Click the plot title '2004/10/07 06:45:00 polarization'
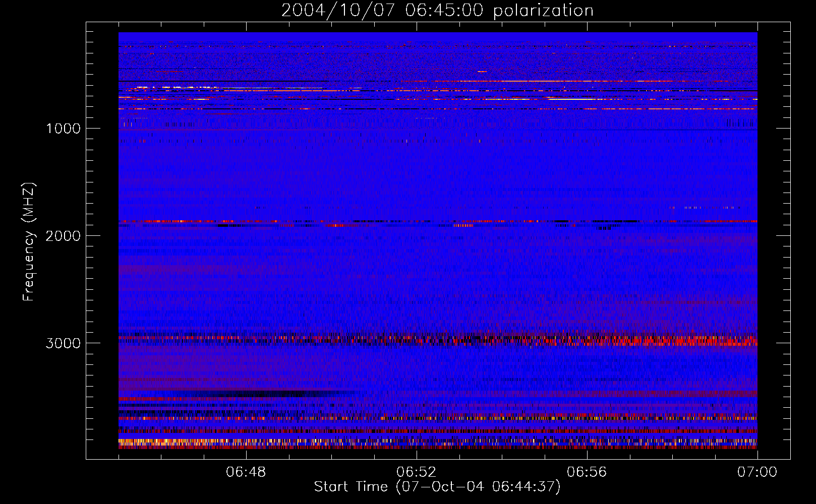 point(437,11)
